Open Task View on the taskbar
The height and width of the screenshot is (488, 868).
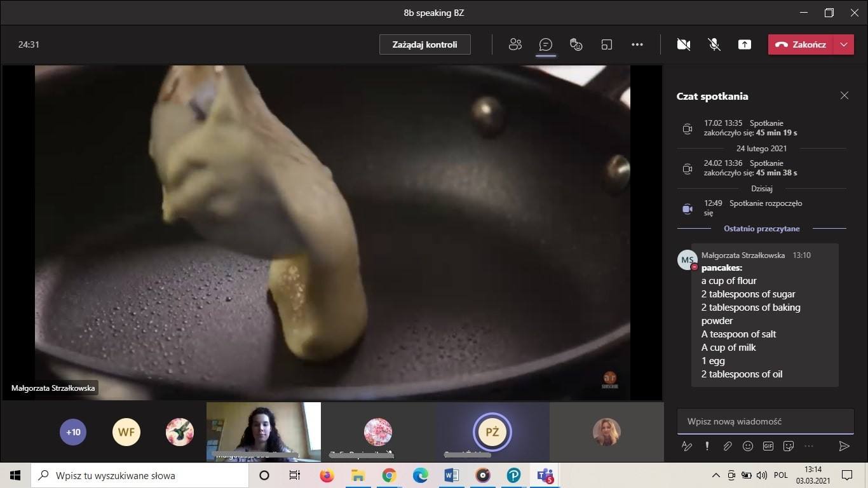295,475
